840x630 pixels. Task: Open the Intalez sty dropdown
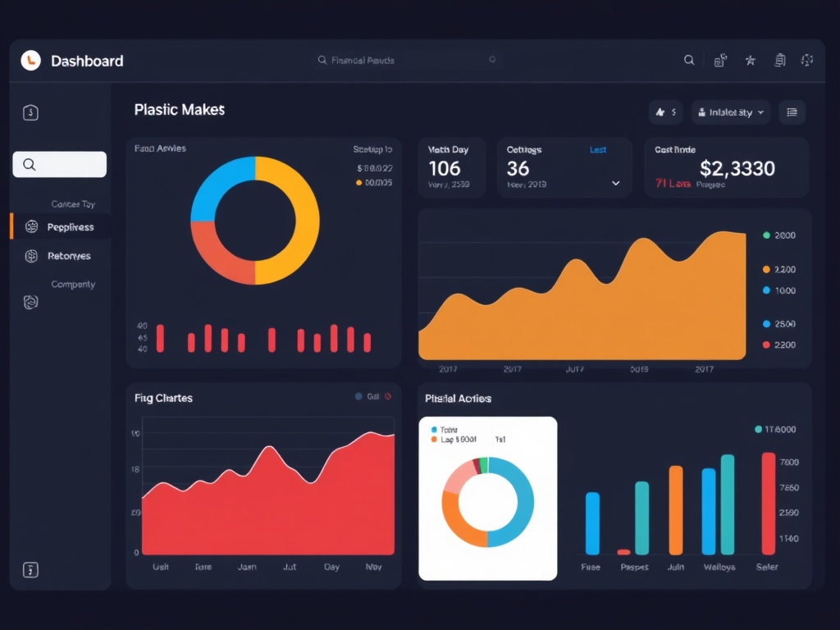click(730, 112)
